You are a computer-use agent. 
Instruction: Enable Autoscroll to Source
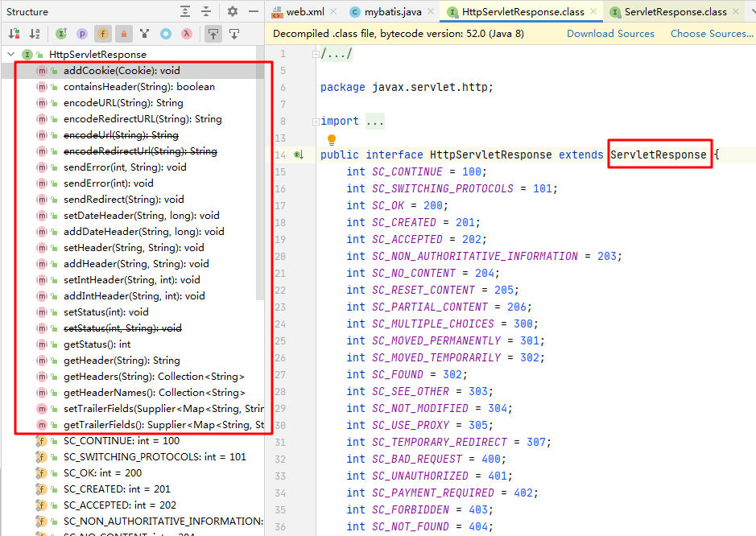(213, 34)
